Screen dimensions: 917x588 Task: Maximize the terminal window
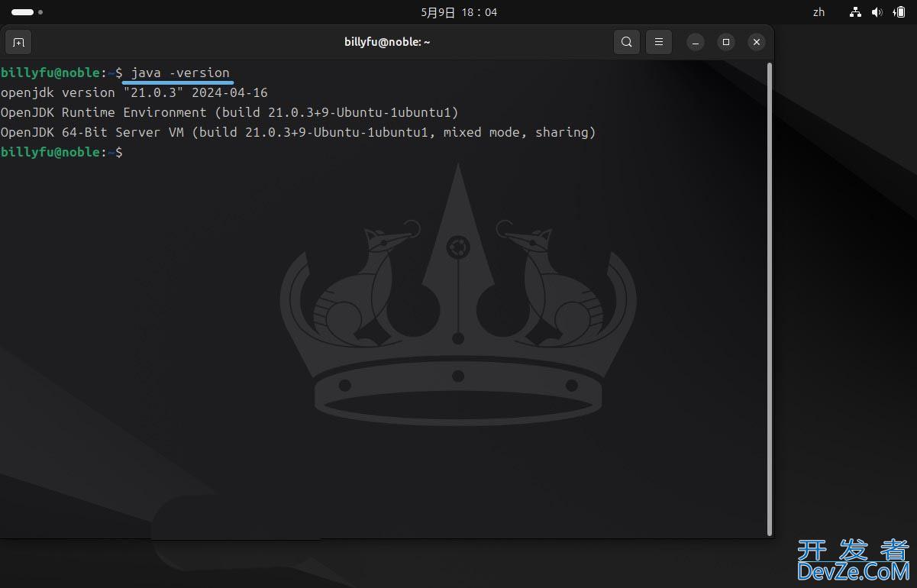tap(725, 42)
